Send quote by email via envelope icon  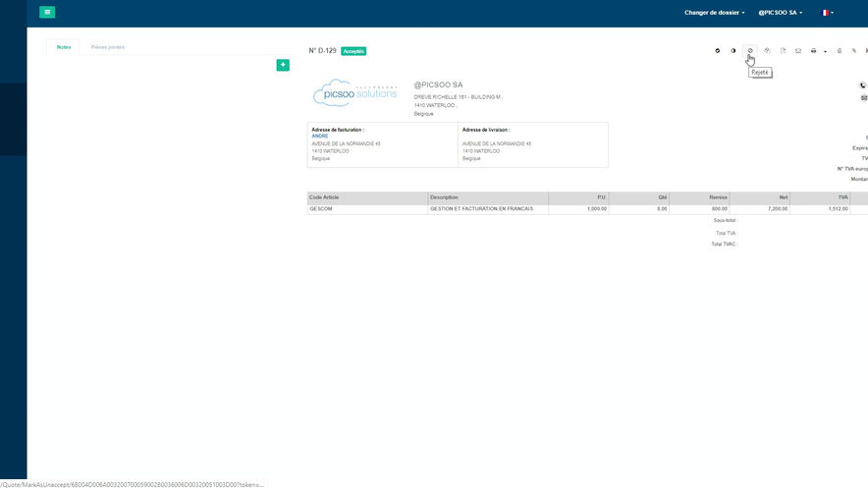pos(798,50)
